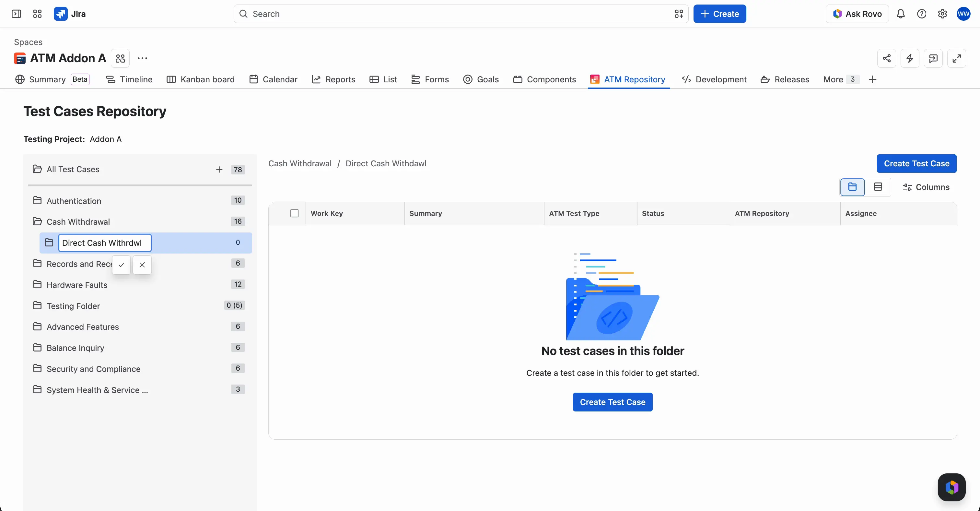Open the app switcher grid icon
Image resolution: width=980 pixels, height=511 pixels.
(x=37, y=14)
